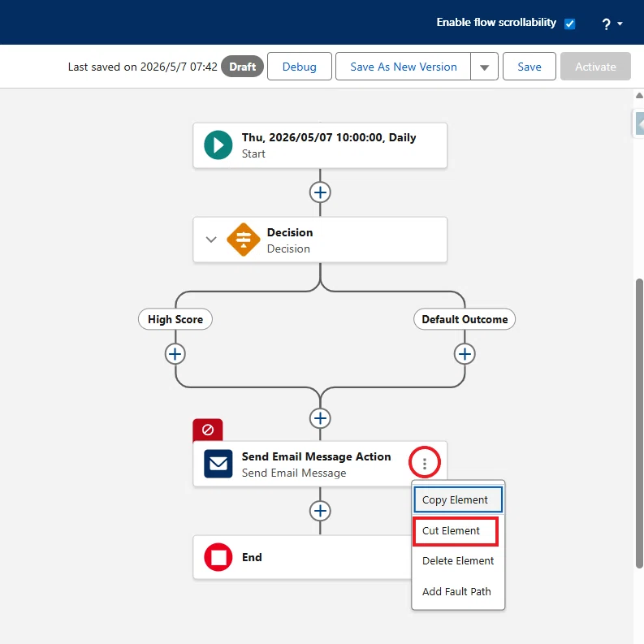Open three-dot menu on Send Email Message Action
The image size is (644, 644).
424,464
